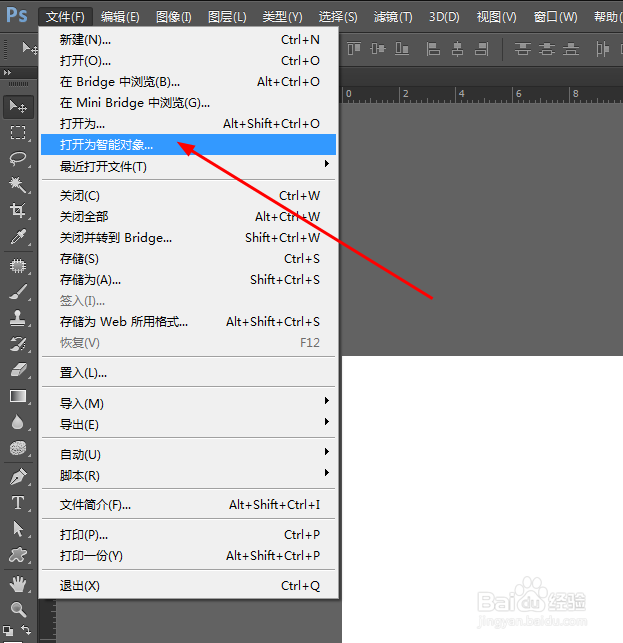
Task: Swap foreground and background colors
Action: 26,629
